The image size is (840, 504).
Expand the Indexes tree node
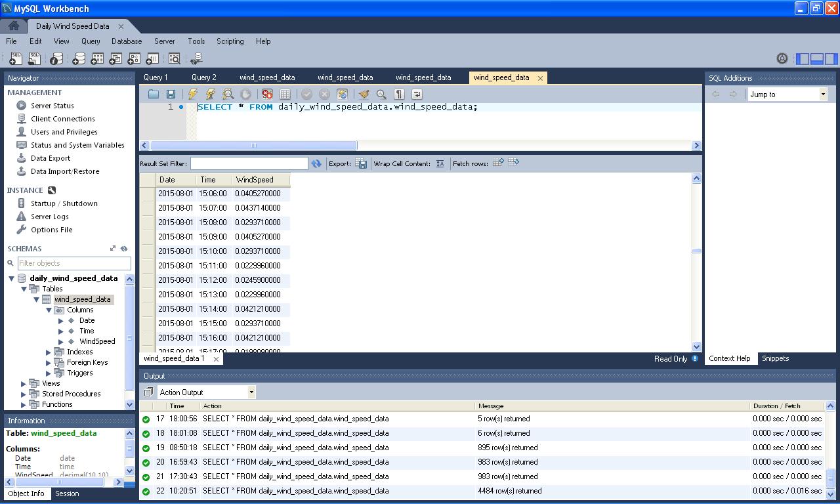click(49, 352)
